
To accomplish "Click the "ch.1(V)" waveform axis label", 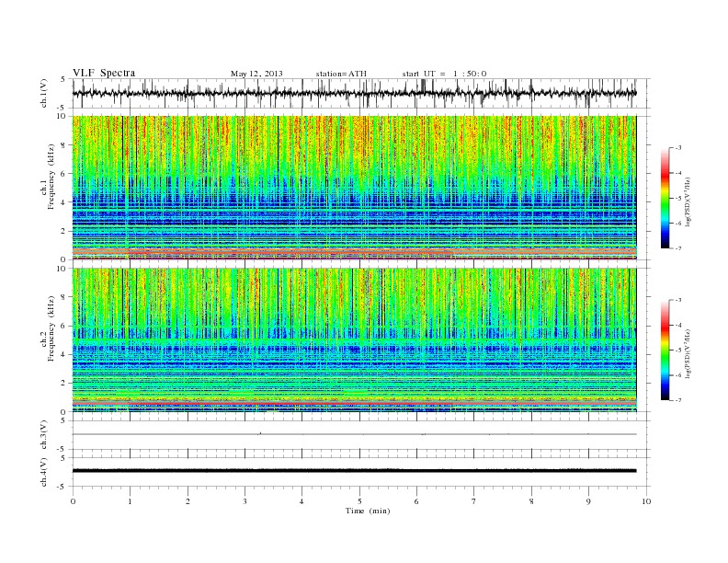I will [43, 93].
